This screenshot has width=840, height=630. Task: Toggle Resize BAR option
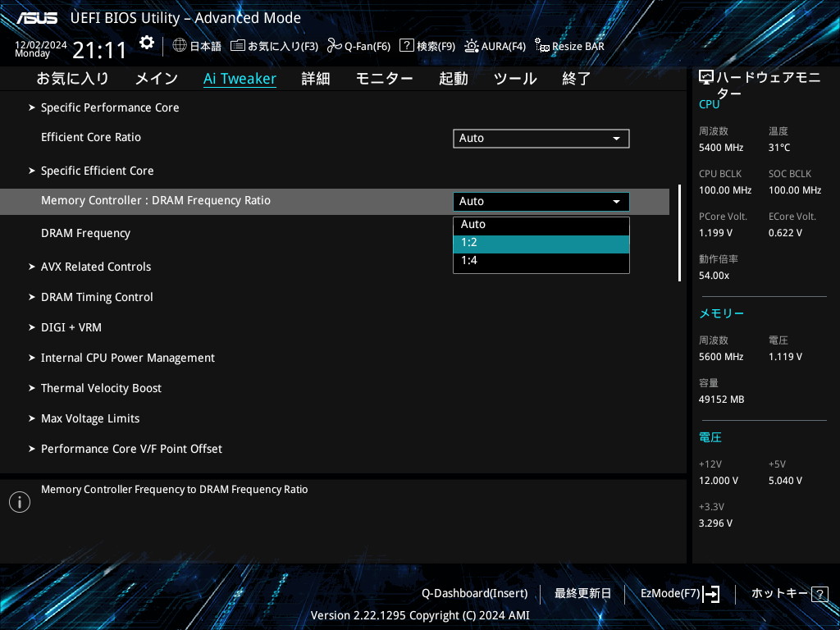click(569, 46)
